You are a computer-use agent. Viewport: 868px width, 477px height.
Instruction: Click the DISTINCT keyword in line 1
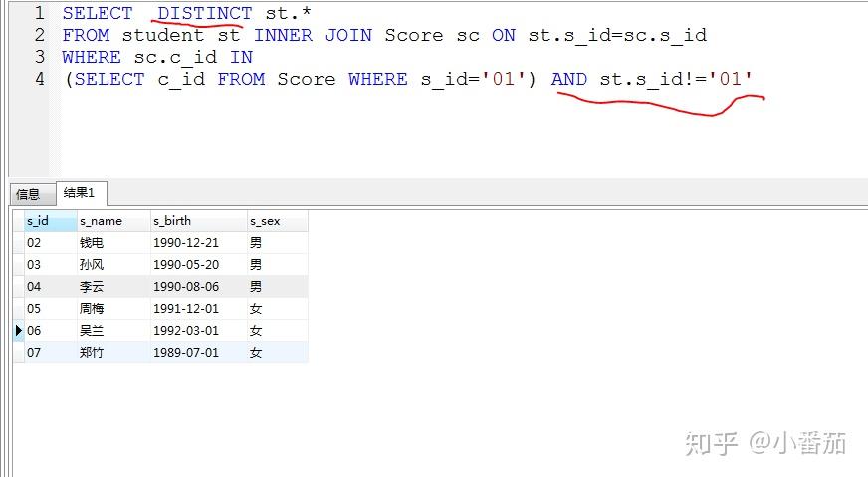pyautogui.click(x=204, y=13)
